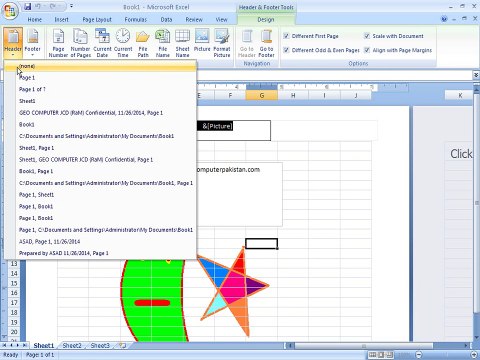Open Customize Quick Access Toolbar dropdown
The height and width of the screenshot is (360, 480).
tap(71, 6)
